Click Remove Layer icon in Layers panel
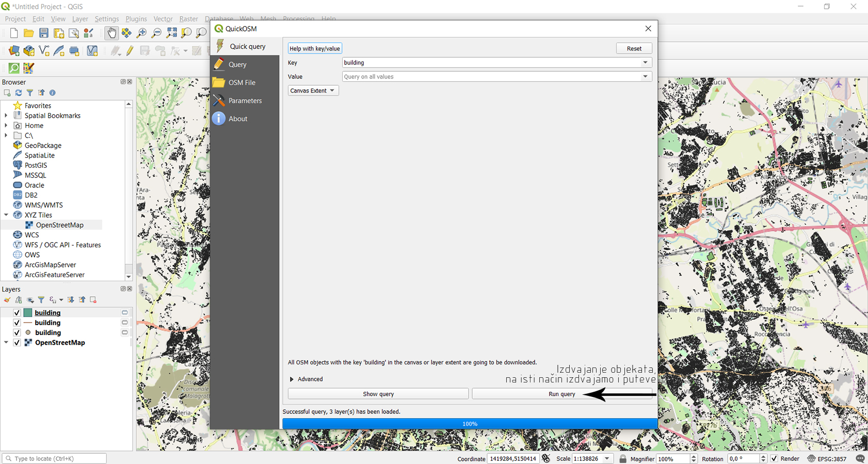Screen dimensions: 868x464 pos(93,300)
